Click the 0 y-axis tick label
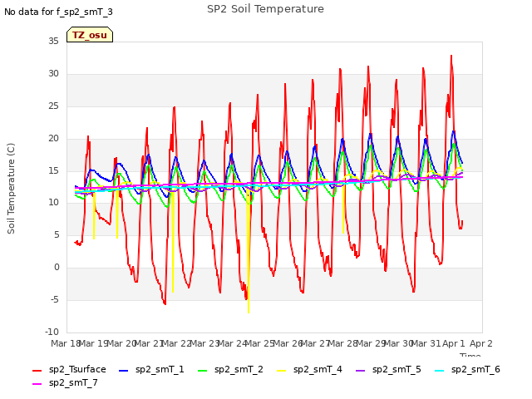This screenshot has width=532, height=399. [57, 268]
